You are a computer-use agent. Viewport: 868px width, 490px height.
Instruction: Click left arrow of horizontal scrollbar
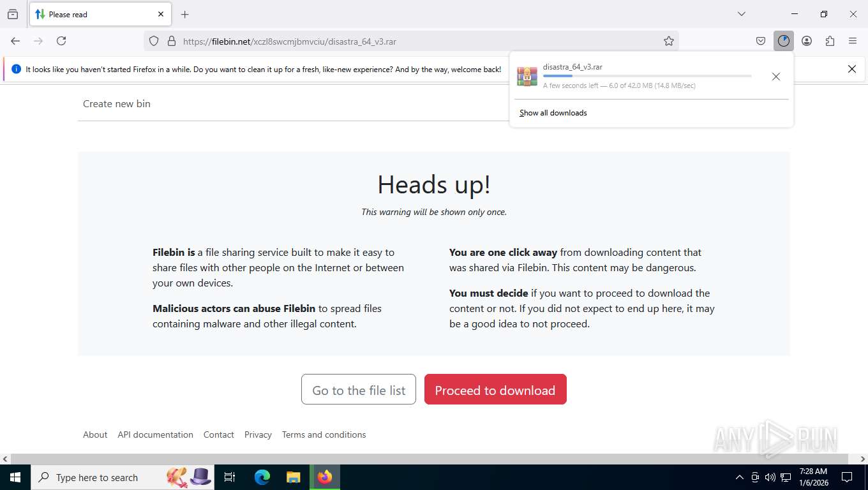coord(5,459)
